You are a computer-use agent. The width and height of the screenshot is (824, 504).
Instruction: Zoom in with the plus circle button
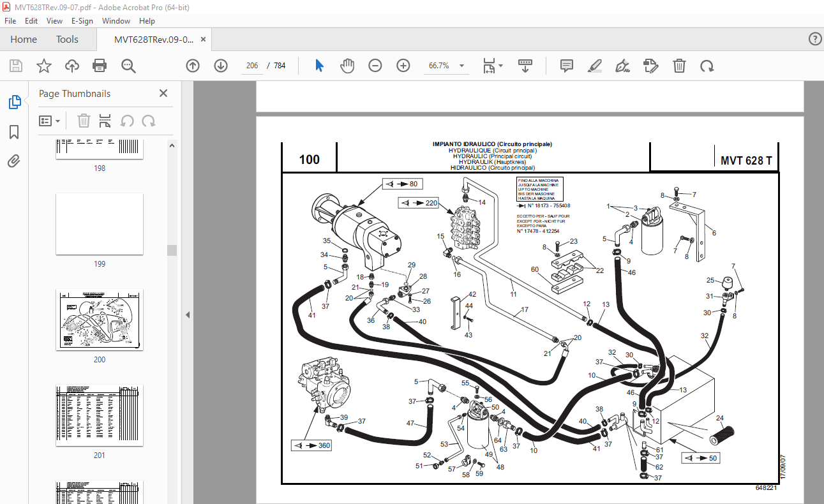tap(403, 66)
